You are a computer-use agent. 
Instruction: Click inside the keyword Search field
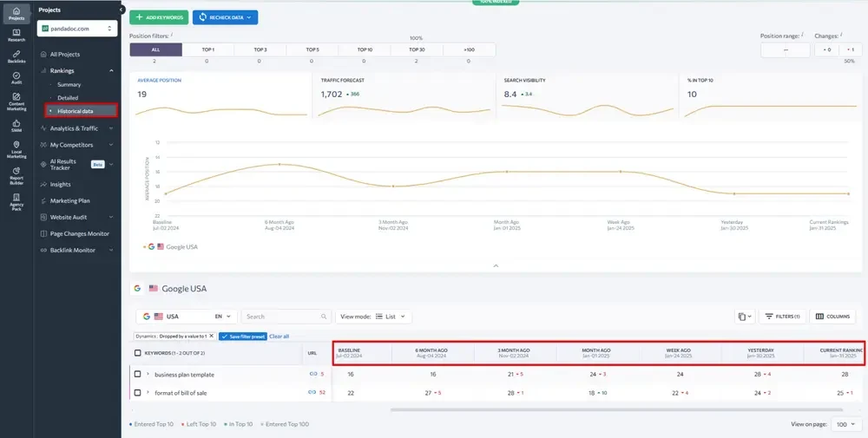click(286, 317)
